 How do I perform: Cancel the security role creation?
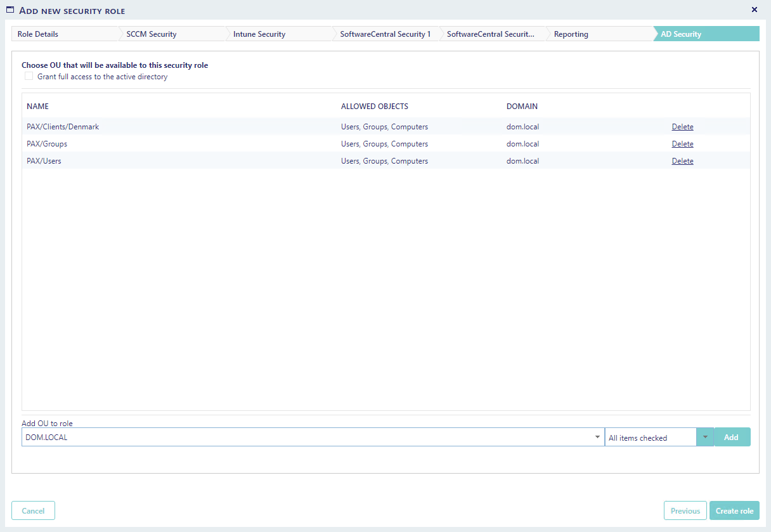(x=33, y=511)
